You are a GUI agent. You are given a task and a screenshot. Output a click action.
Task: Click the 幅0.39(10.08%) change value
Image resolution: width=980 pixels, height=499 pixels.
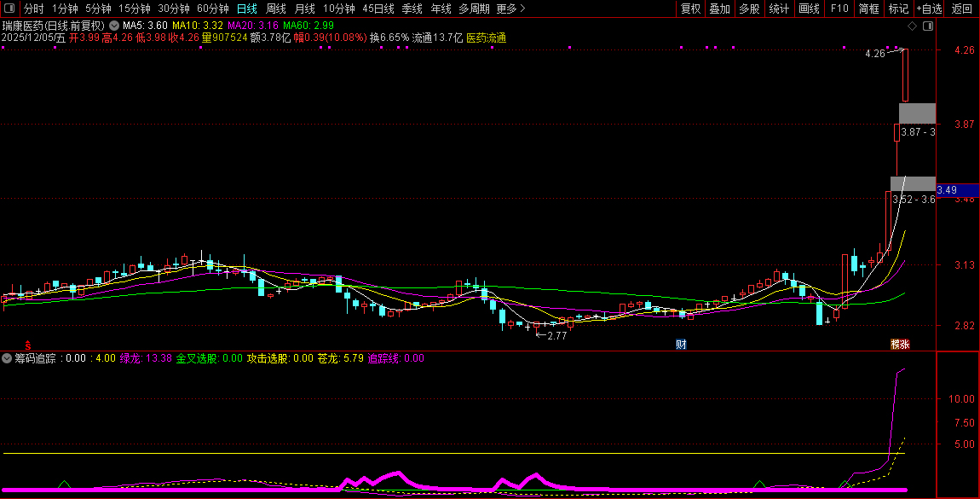click(330, 38)
